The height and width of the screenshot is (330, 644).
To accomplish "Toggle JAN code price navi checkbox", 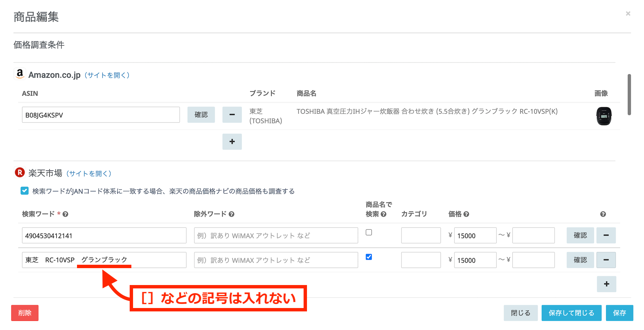I will tap(25, 191).
